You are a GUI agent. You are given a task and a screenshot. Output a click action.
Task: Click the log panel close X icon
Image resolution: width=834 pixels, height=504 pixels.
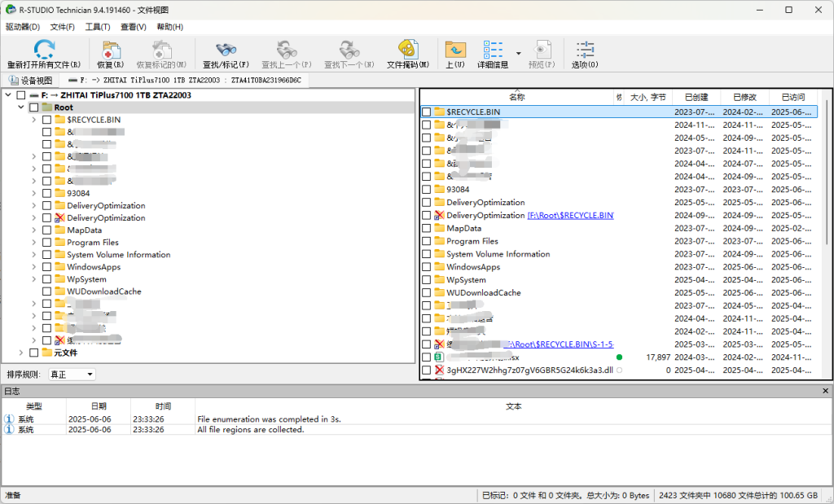pyautogui.click(x=825, y=392)
